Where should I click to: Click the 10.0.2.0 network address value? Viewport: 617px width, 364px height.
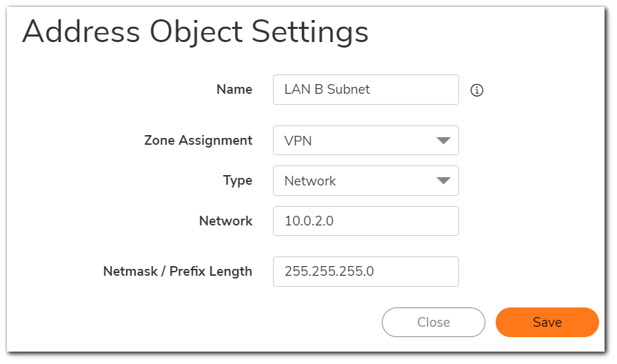tap(309, 221)
